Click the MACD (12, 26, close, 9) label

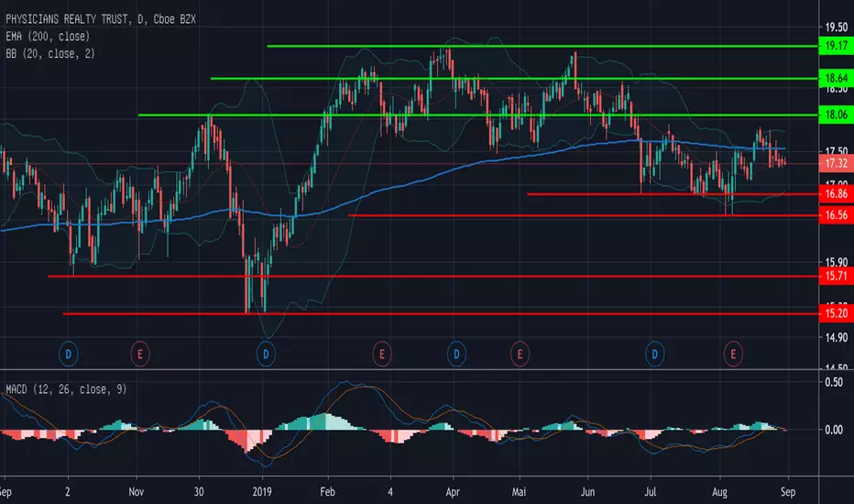[66, 389]
